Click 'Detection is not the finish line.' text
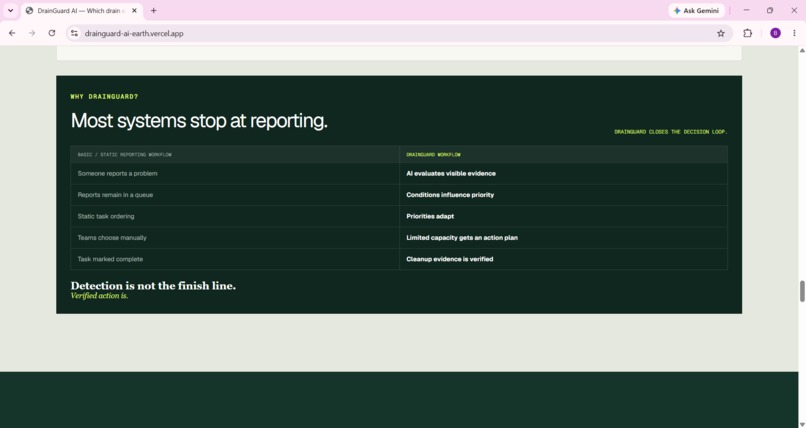Viewport: 806px width, 428px height. (x=153, y=286)
